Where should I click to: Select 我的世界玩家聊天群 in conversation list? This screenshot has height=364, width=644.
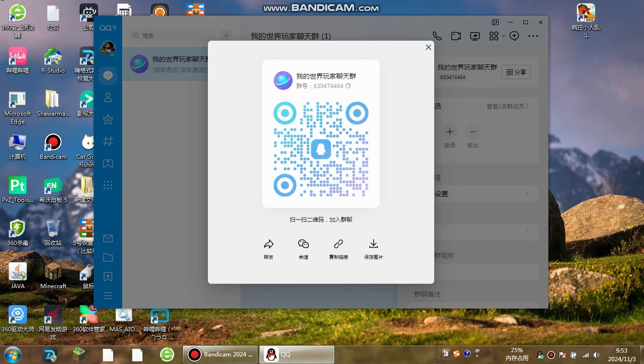coord(181,64)
